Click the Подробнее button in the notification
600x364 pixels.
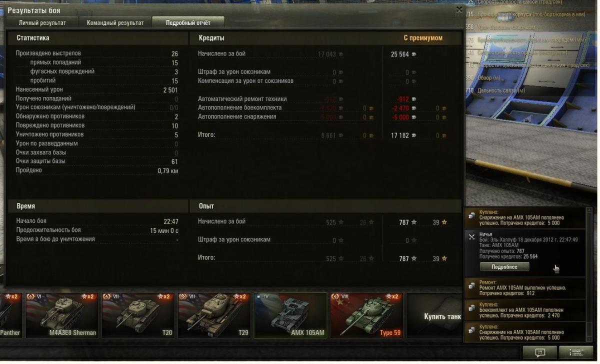pos(504,267)
